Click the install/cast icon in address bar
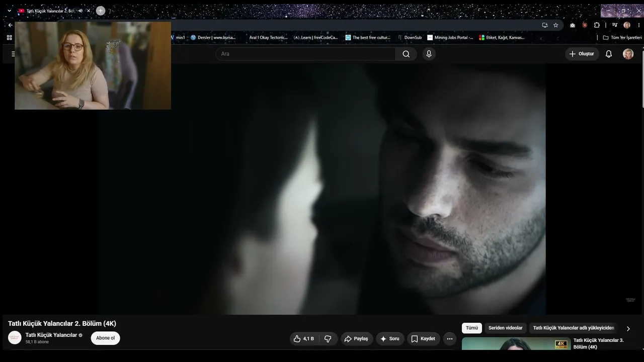Viewport: 644px width, 362px height. 545,25
